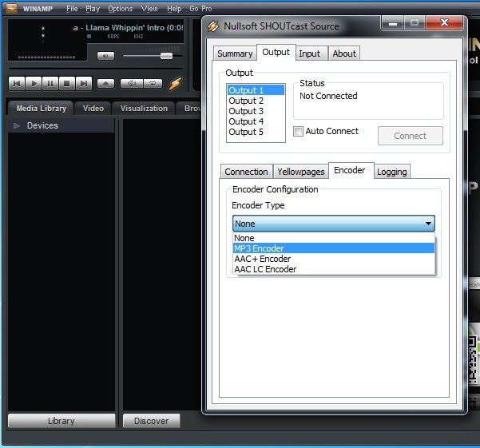Open the Help menu
480x448 pixels.
[174, 9]
